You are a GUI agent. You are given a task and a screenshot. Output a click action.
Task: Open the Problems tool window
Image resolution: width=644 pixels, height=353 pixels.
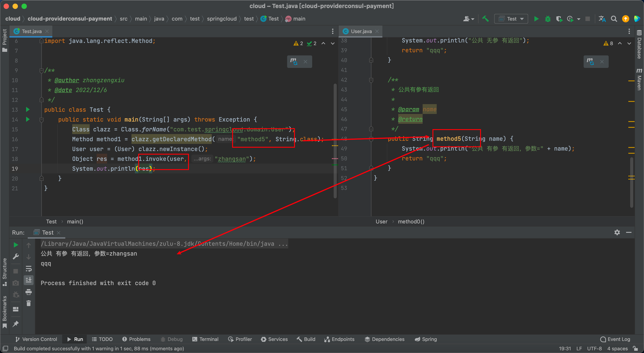pyautogui.click(x=136, y=339)
